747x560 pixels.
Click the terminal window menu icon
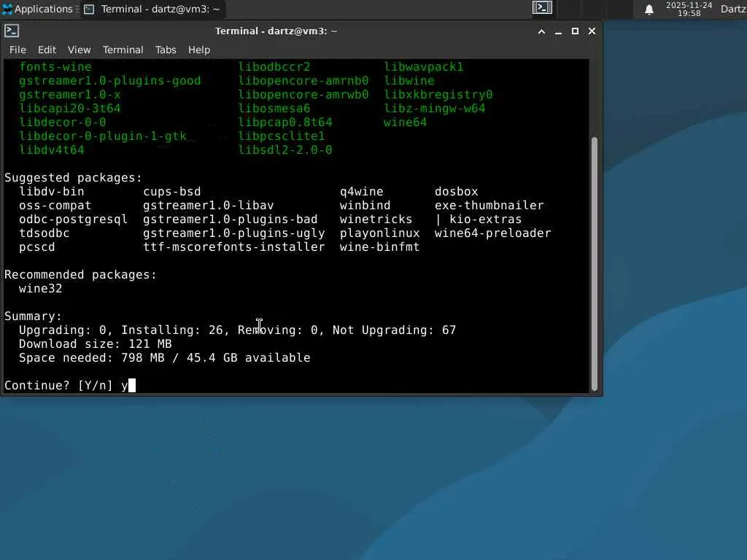(x=12, y=31)
